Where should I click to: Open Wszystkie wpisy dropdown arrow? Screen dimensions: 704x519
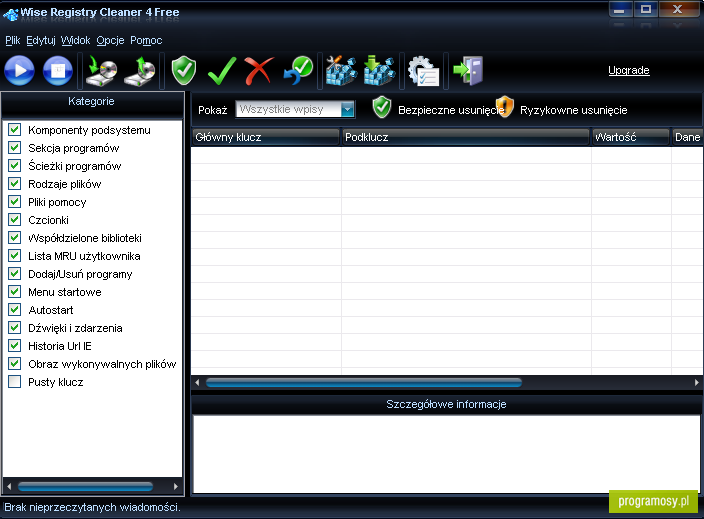coord(348,109)
